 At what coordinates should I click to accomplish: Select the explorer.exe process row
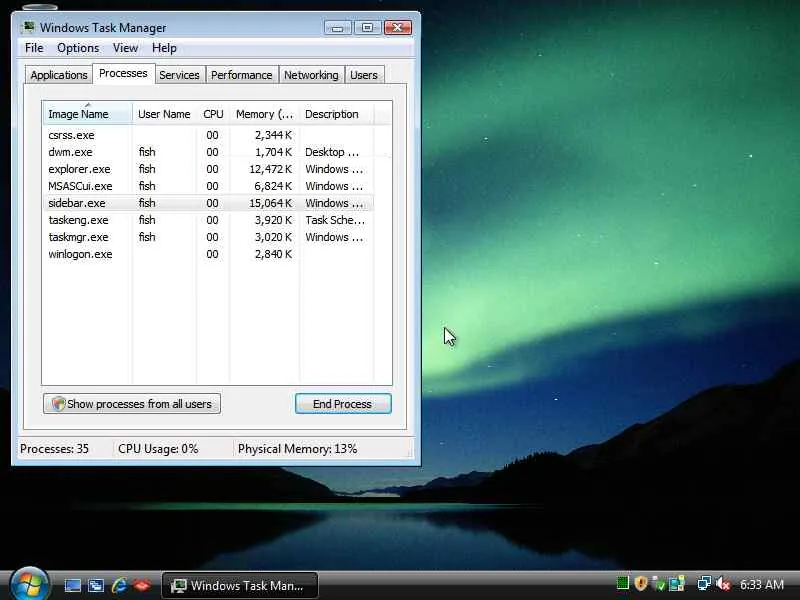click(208, 169)
